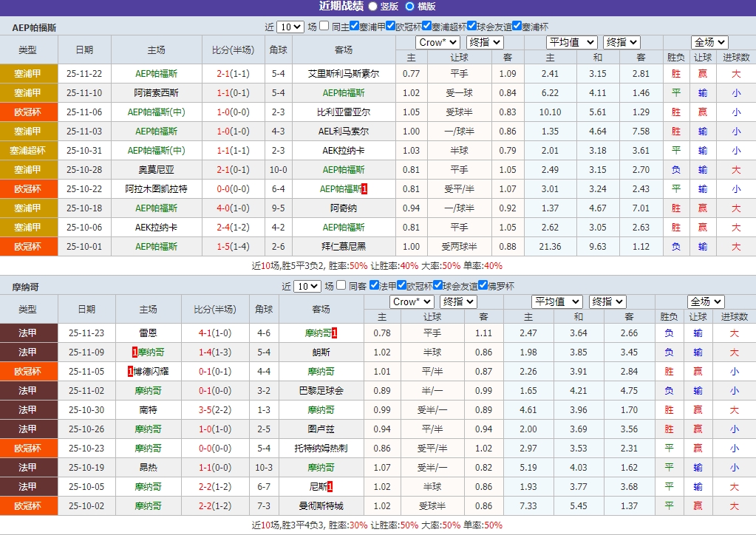The width and height of the screenshot is (756, 535).
Task: Click the red card icon beside AEP帕福斯 in 阿拉木图凯拉特 row
Action: (x=363, y=188)
